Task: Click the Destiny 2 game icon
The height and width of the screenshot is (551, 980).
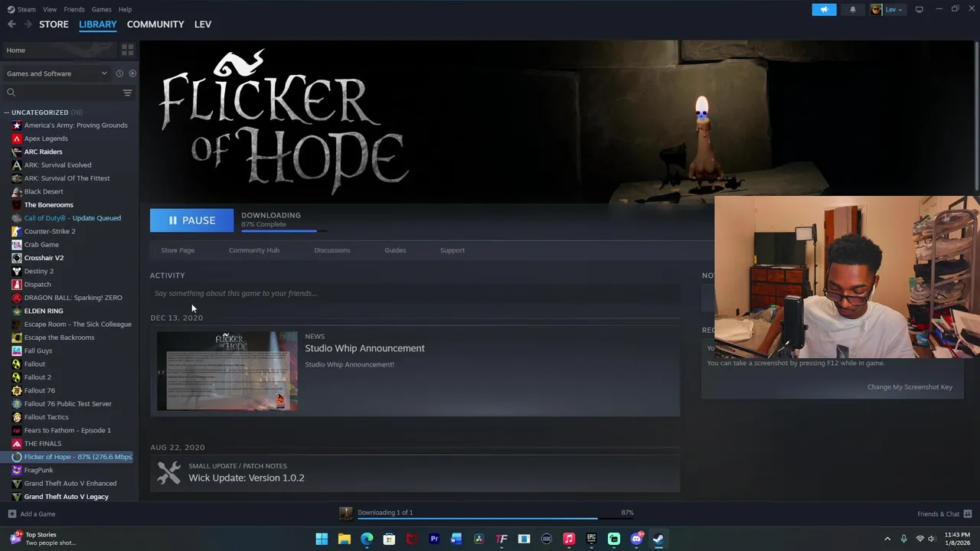Action: (x=17, y=271)
